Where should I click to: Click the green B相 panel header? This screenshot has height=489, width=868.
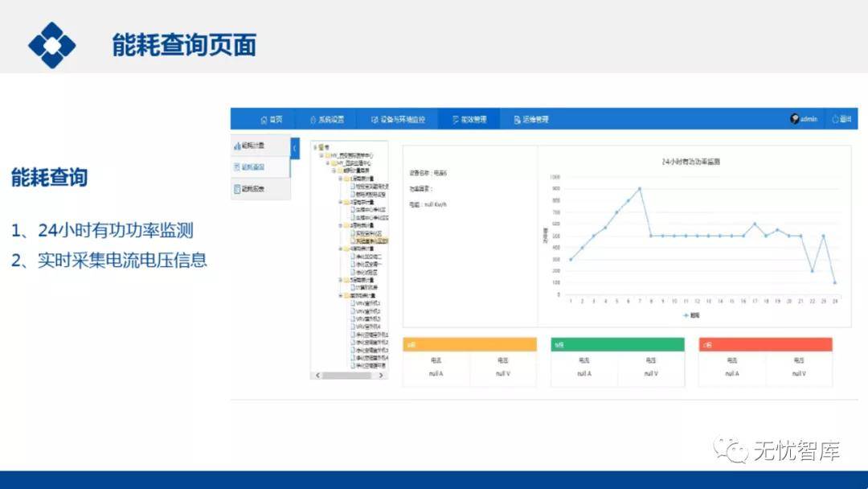[617, 344]
